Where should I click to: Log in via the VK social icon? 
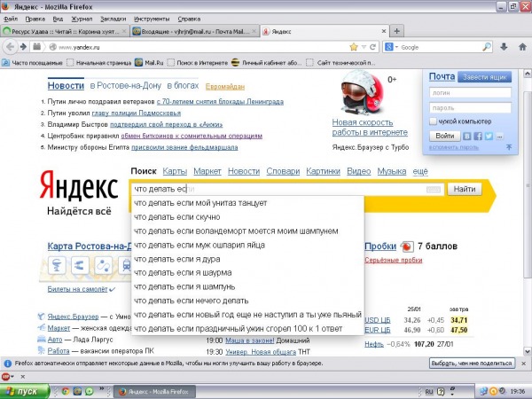pos(467,136)
